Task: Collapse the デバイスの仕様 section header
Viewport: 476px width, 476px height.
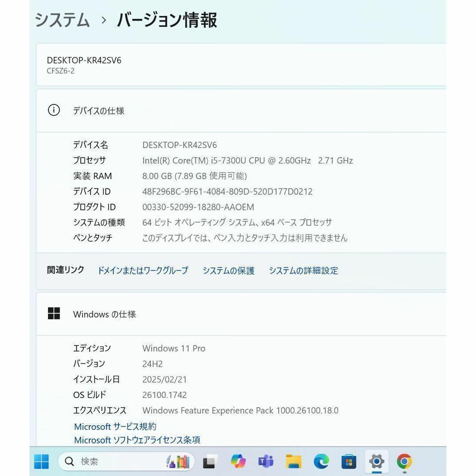Action: [x=242, y=111]
